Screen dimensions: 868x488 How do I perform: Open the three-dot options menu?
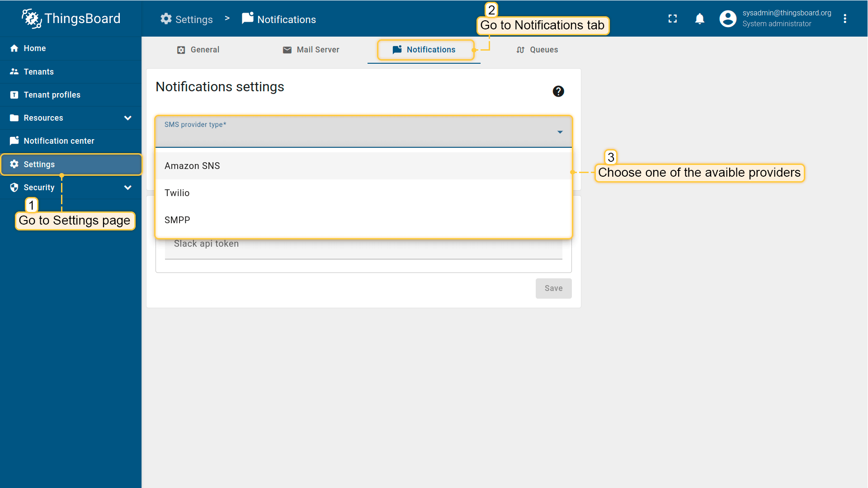[844, 19]
